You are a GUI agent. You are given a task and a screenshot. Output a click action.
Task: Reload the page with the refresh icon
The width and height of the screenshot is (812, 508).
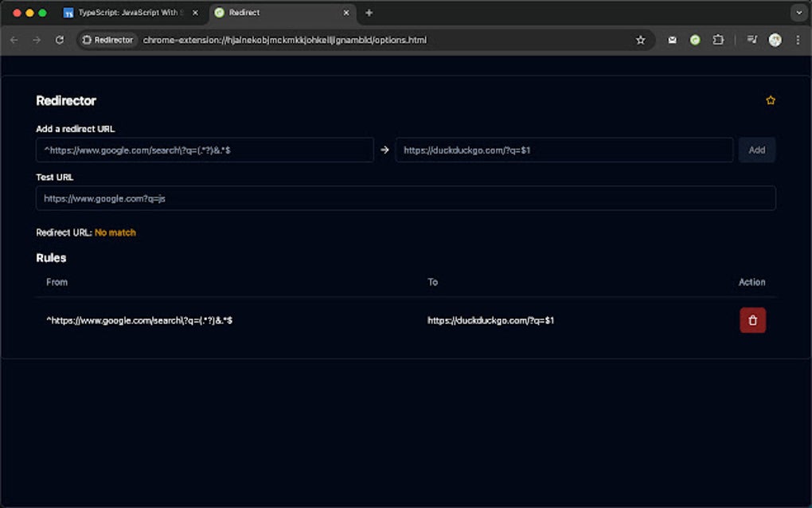pos(60,39)
